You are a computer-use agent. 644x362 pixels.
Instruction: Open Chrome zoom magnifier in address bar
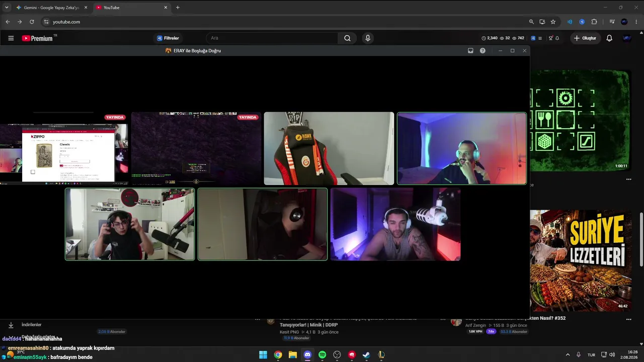tap(531, 22)
